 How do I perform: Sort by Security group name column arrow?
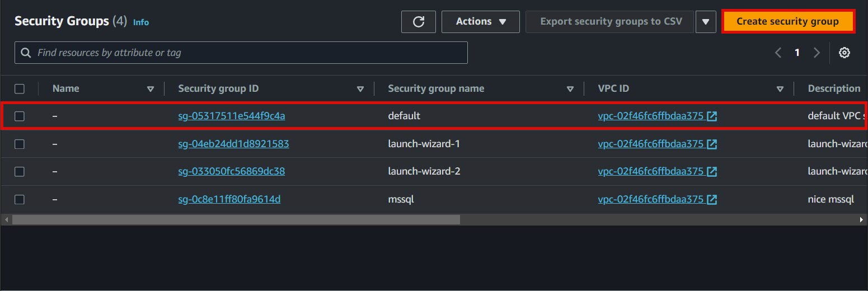570,89
